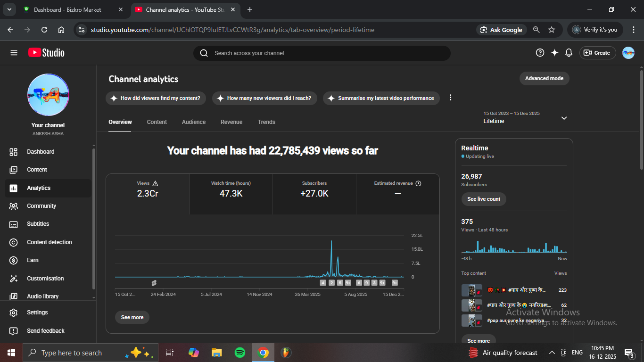Viewport: 644px width, 362px height.
Task: Click the See live count button
Action: point(484,199)
